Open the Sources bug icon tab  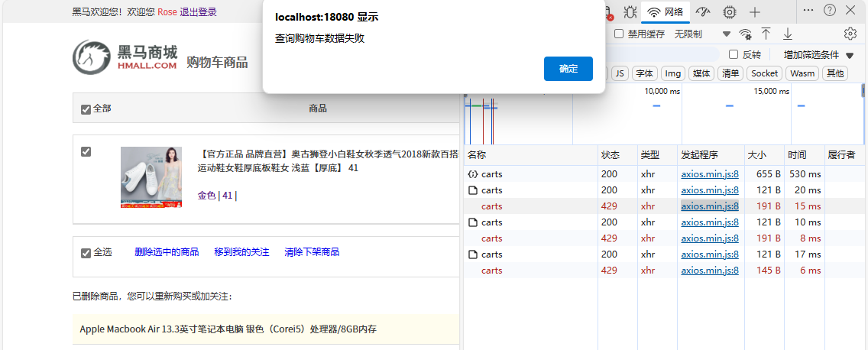pos(630,11)
